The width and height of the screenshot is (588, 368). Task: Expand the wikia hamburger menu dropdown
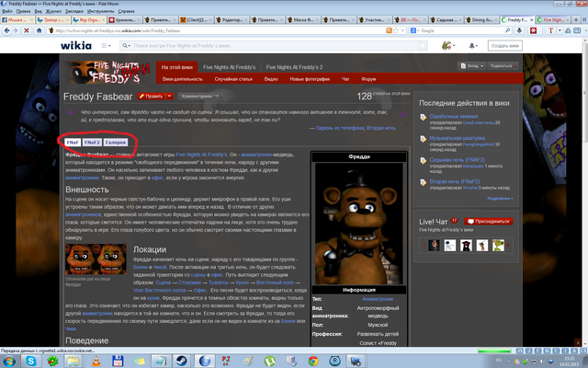[x=107, y=45]
